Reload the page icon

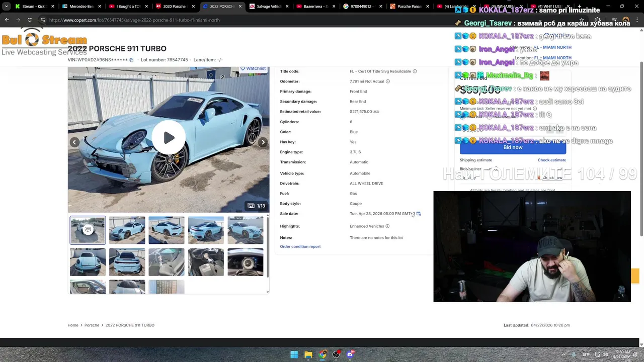pyautogui.click(x=30, y=20)
